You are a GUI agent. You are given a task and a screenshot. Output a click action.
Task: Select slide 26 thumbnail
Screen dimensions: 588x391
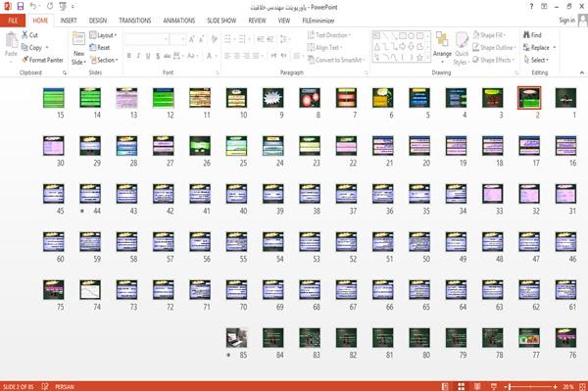click(200, 146)
